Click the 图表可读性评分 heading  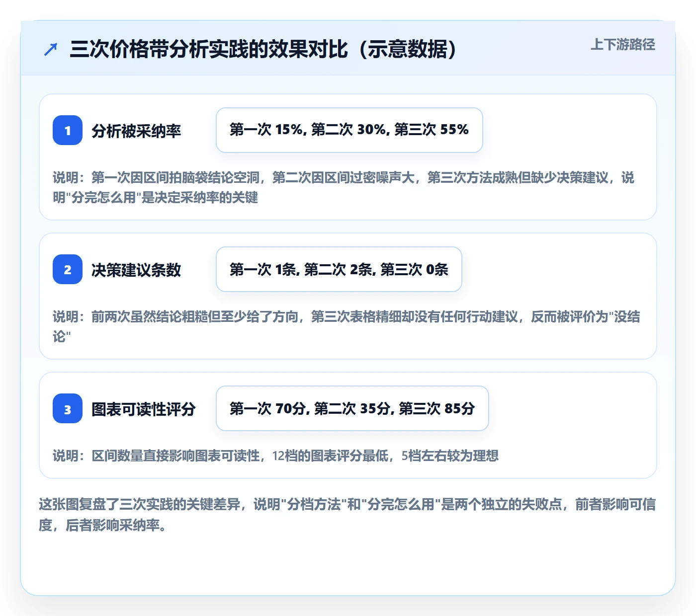144,409
